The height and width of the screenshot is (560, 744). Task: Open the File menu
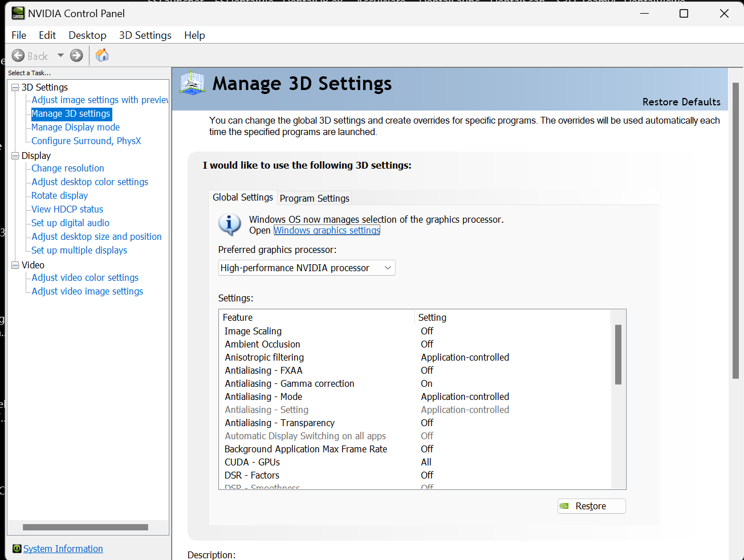point(19,35)
